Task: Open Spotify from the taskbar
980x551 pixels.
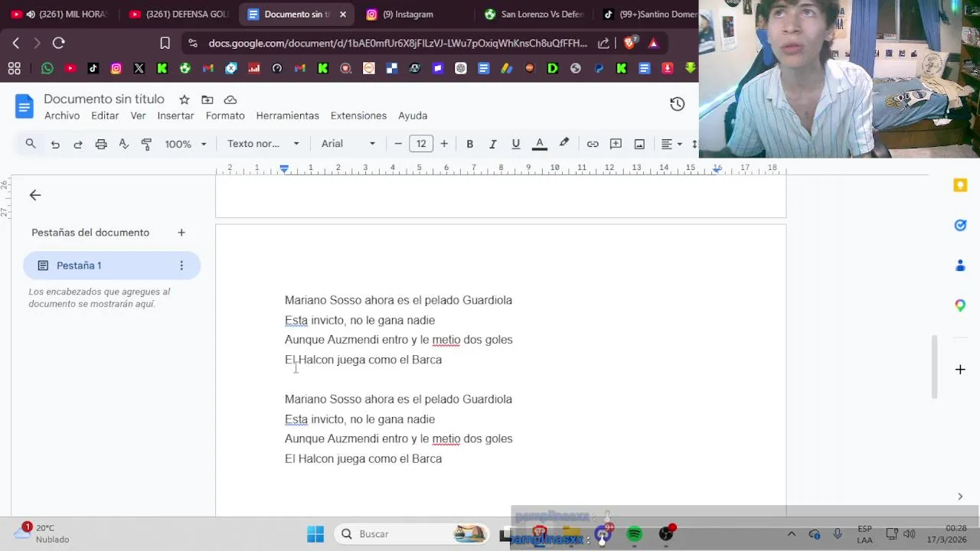Action: point(635,534)
